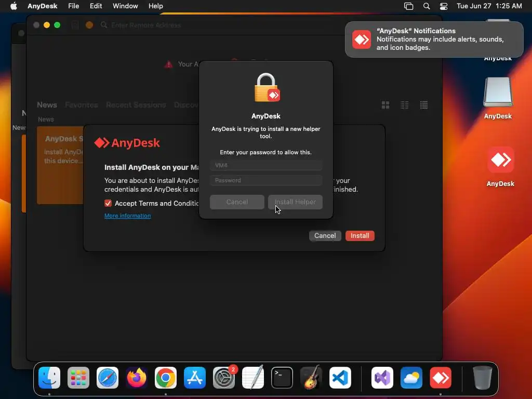Open the Help menu
The width and height of the screenshot is (532, 399).
pyautogui.click(x=156, y=6)
